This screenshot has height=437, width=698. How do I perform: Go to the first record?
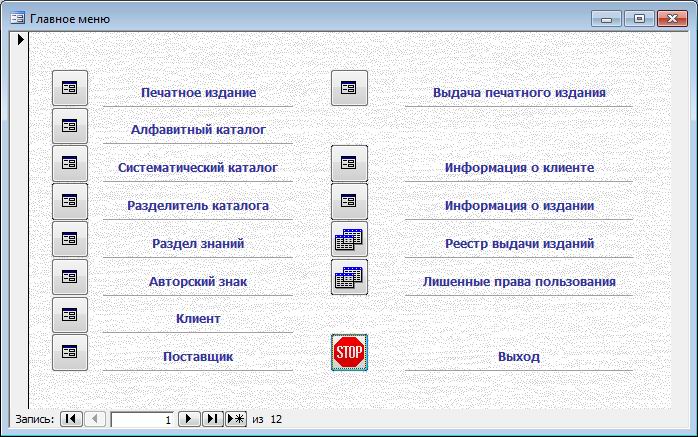pos(71,419)
